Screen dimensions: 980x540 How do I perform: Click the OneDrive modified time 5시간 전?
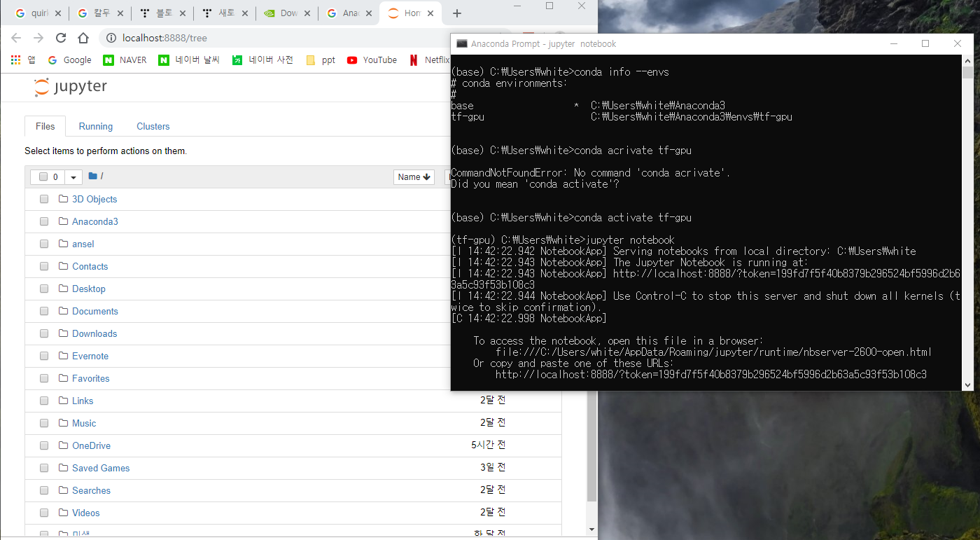[x=489, y=445]
